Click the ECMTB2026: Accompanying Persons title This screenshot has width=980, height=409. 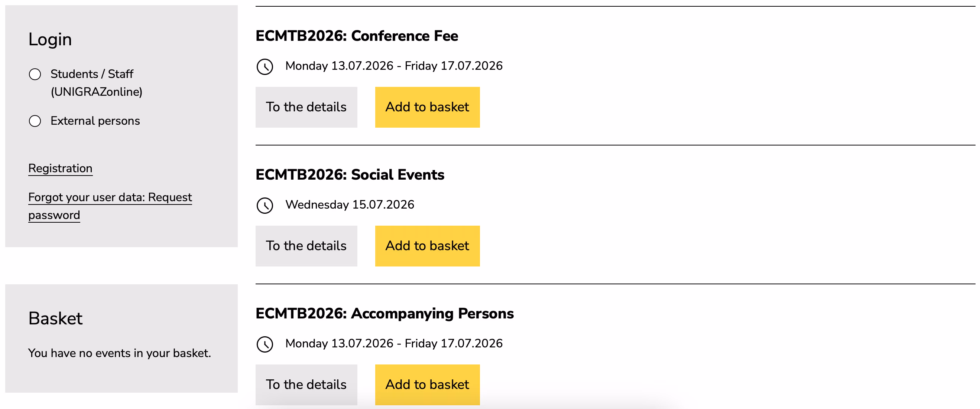(384, 314)
